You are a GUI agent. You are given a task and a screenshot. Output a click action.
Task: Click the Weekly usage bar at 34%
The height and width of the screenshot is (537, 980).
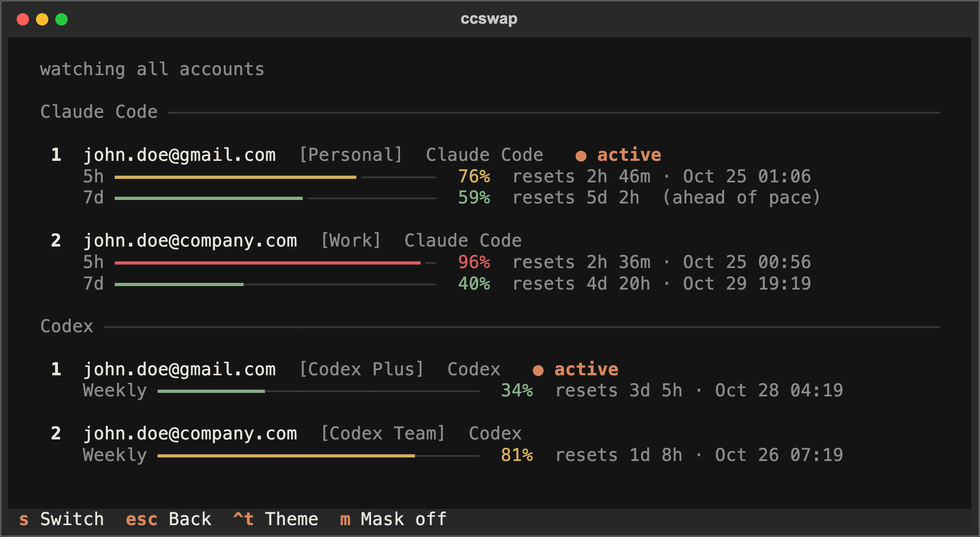point(318,391)
